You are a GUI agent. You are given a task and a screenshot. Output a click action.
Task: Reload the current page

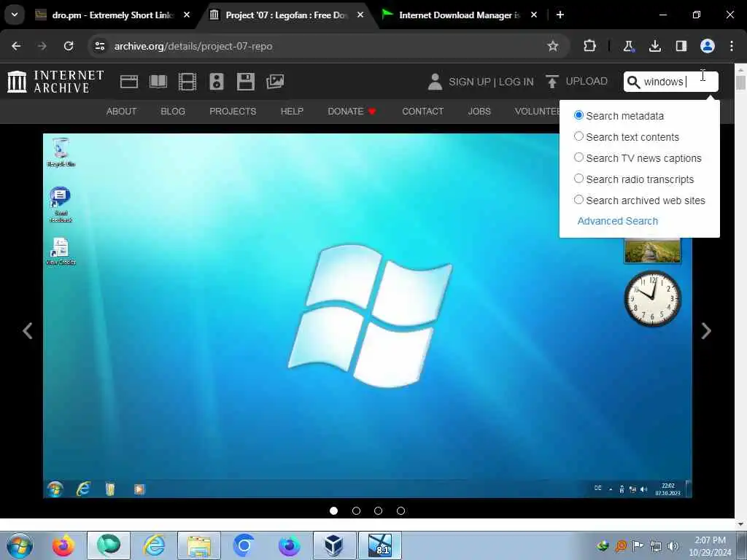click(x=69, y=46)
